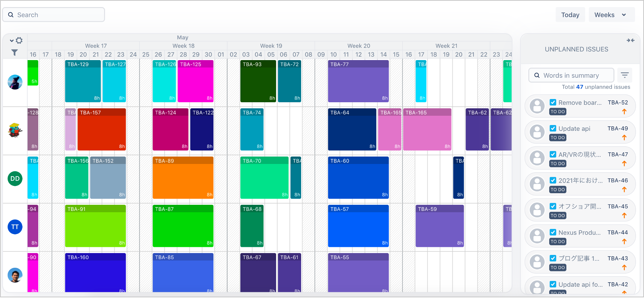Viewport: 644px width, 298px height.
Task: Click the DD user avatar
Action: point(15,179)
